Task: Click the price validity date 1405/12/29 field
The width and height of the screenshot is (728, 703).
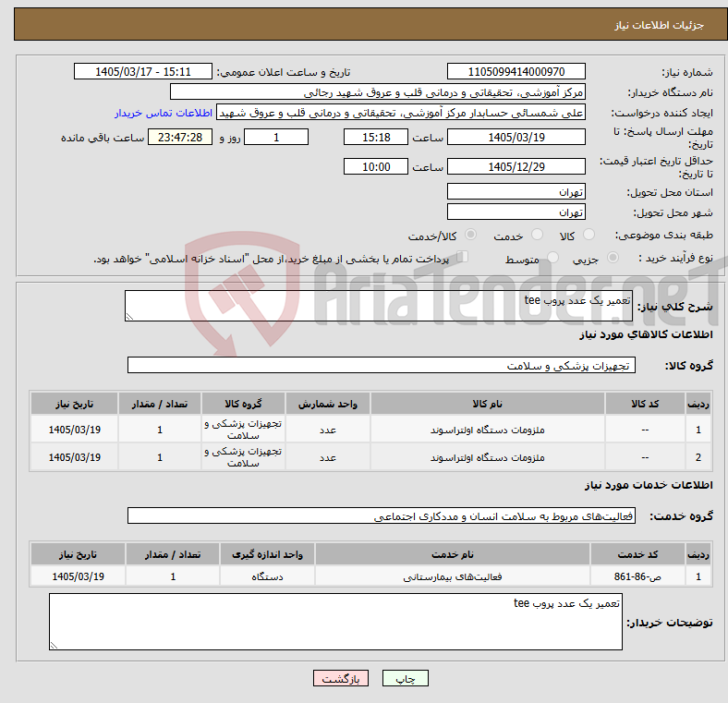Action: [516, 166]
